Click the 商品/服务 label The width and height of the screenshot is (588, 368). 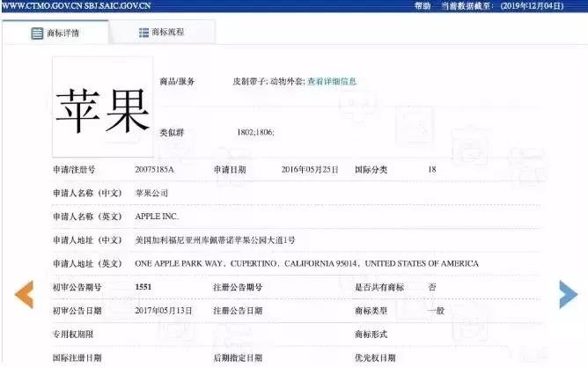pyautogui.click(x=177, y=81)
